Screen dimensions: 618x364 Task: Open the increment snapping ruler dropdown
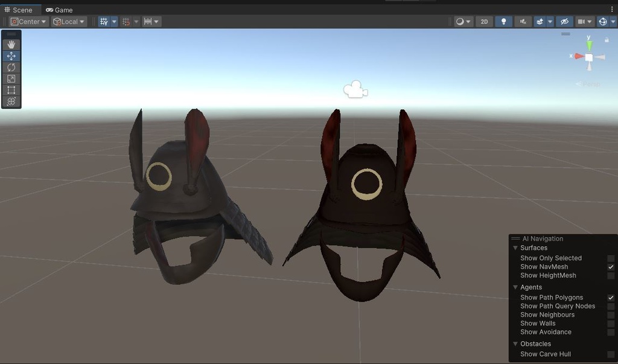[151, 22]
